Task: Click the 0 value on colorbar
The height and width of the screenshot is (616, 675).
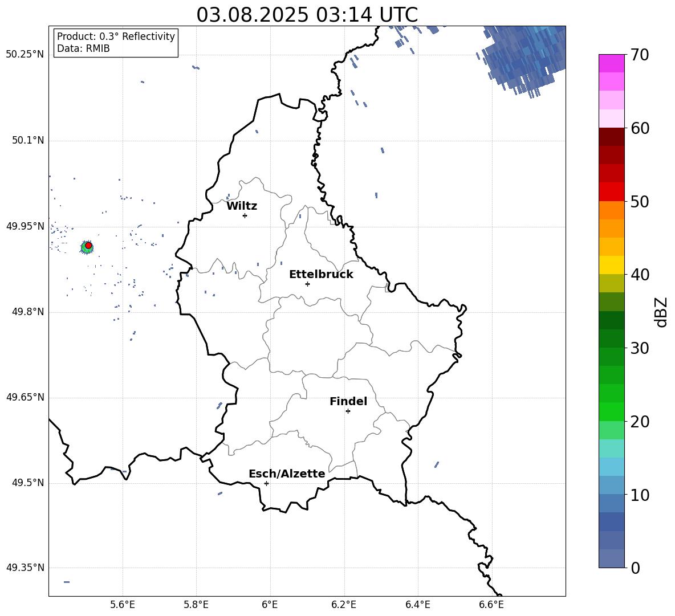Action: click(635, 568)
